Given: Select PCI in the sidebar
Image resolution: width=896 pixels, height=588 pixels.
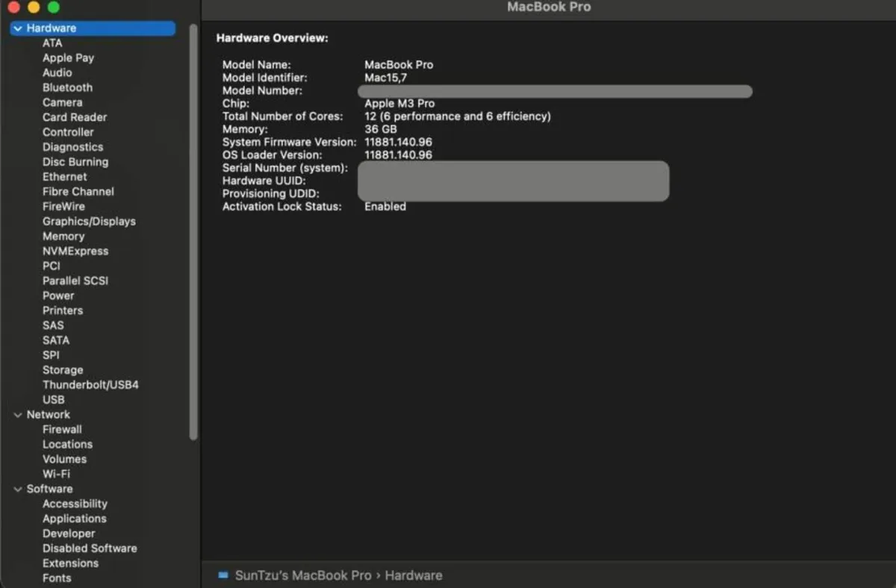Looking at the screenshot, I should click(52, 266).
